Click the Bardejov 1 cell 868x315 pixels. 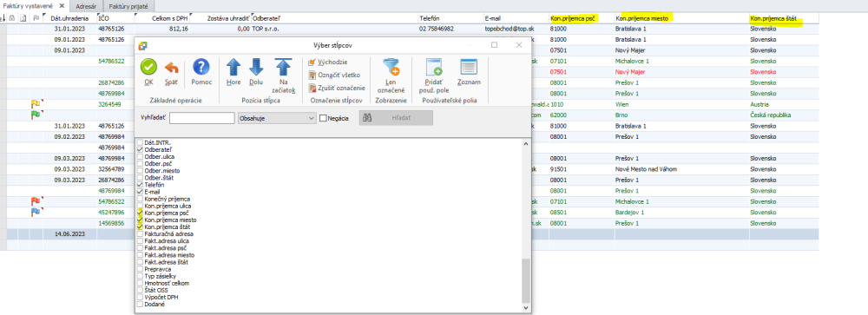[681, 213]
